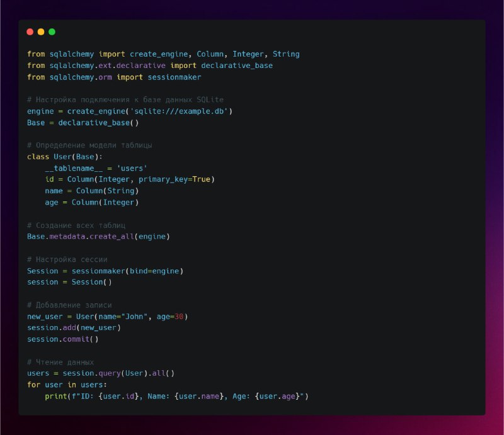Click the sessionmaker(bind=engine) line
Screen dimensions: 504x435
105,271
